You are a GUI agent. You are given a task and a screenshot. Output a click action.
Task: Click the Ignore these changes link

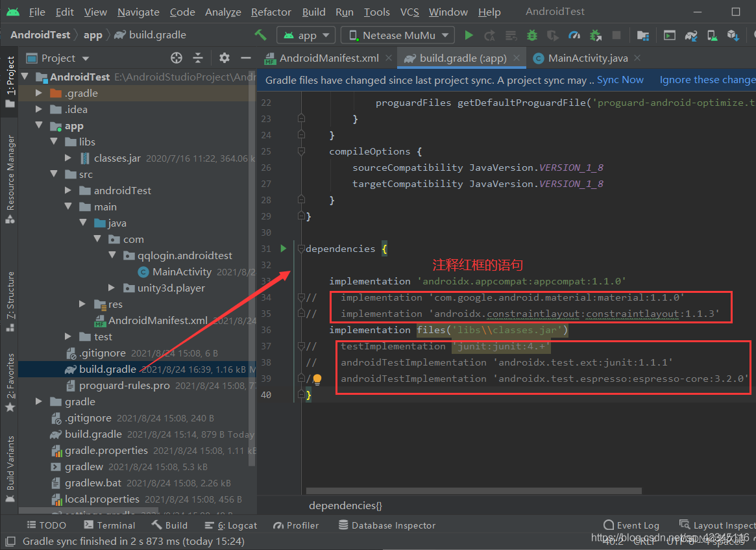coord(706,79)
